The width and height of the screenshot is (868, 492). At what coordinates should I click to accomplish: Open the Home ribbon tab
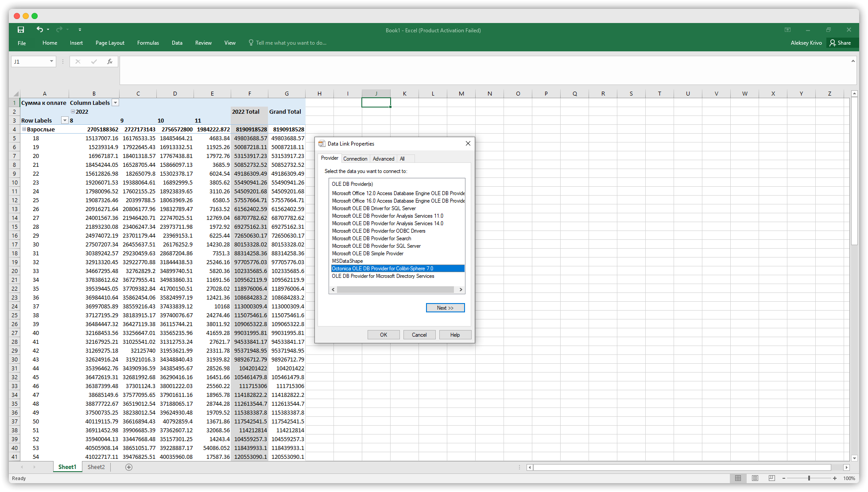tap(50, 43)
